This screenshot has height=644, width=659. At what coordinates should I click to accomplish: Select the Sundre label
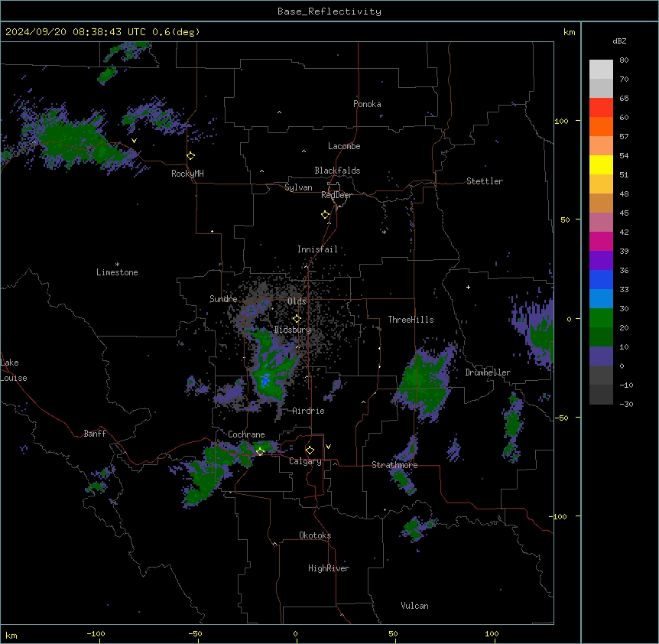point(223,299)
